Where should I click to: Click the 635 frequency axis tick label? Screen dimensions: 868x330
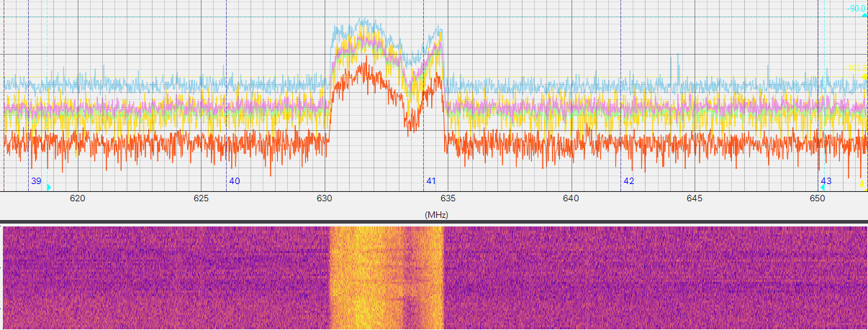448,198
